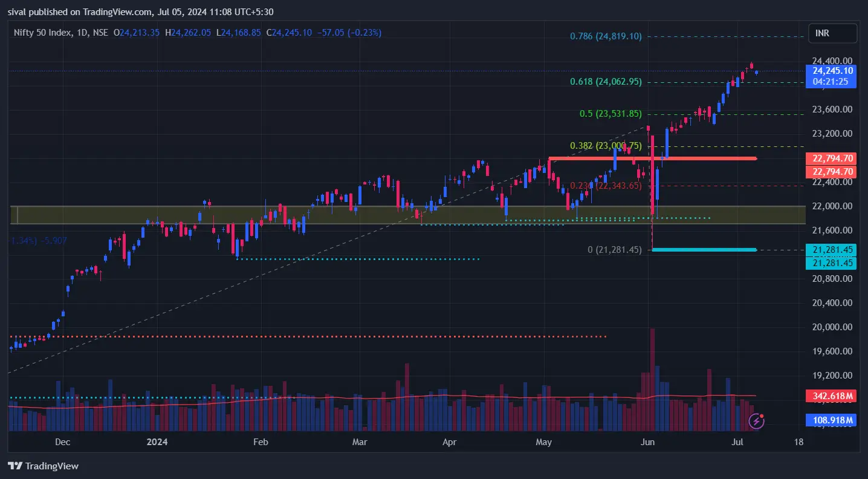Viewport: 868px width, 479px height.
Task: Click the blue 108.918M volume label
Action: point(831,420)
